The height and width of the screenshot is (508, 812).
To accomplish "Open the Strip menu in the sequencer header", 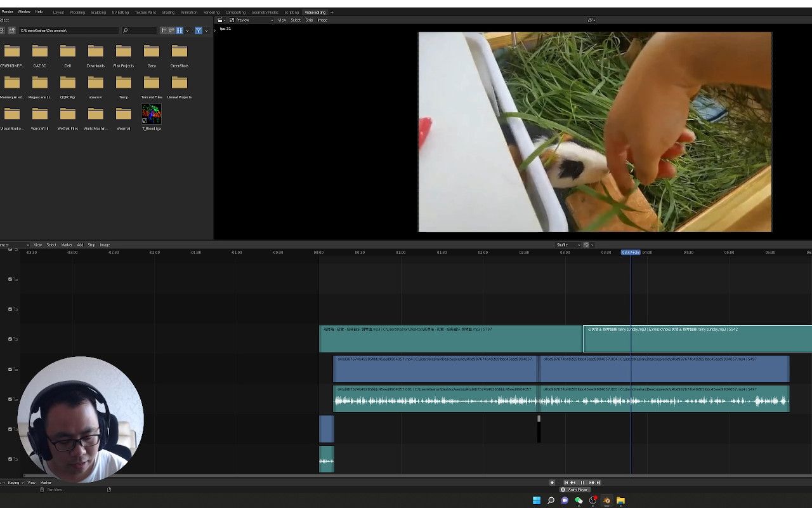I will coord(91,244).
